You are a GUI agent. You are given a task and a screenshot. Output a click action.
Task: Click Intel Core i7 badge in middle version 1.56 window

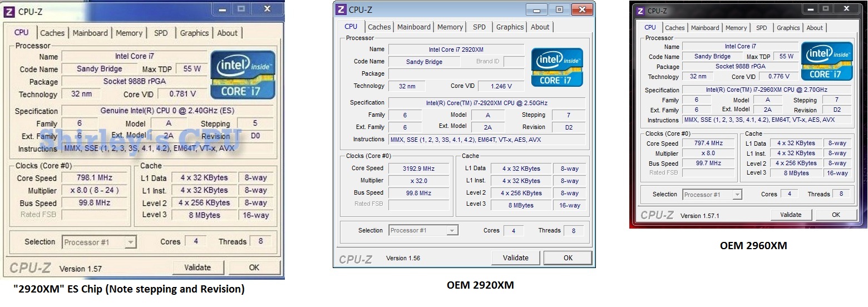[557, 67]
